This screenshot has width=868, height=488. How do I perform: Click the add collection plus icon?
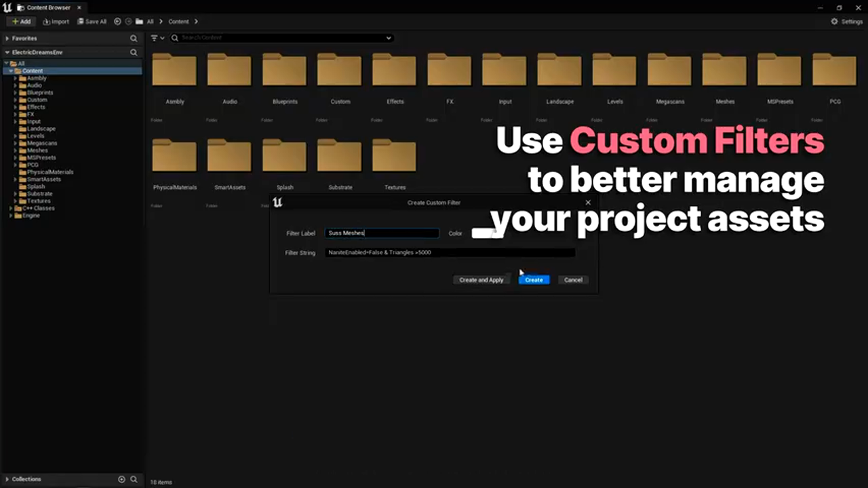(x=122, y=479)
